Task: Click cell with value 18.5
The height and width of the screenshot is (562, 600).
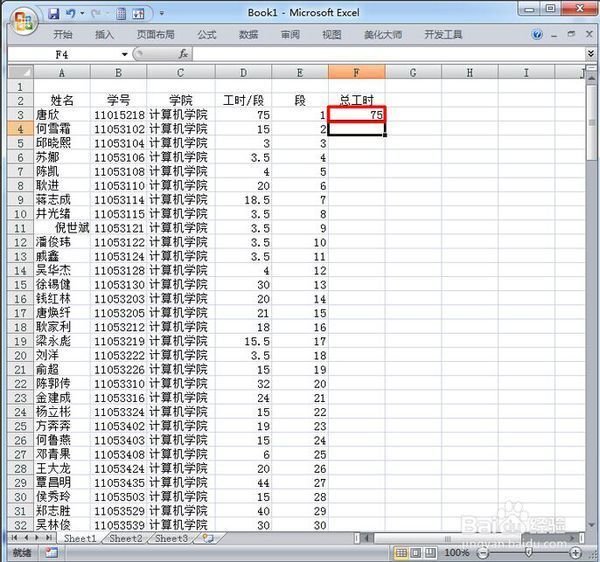Action: click(243, 200)
